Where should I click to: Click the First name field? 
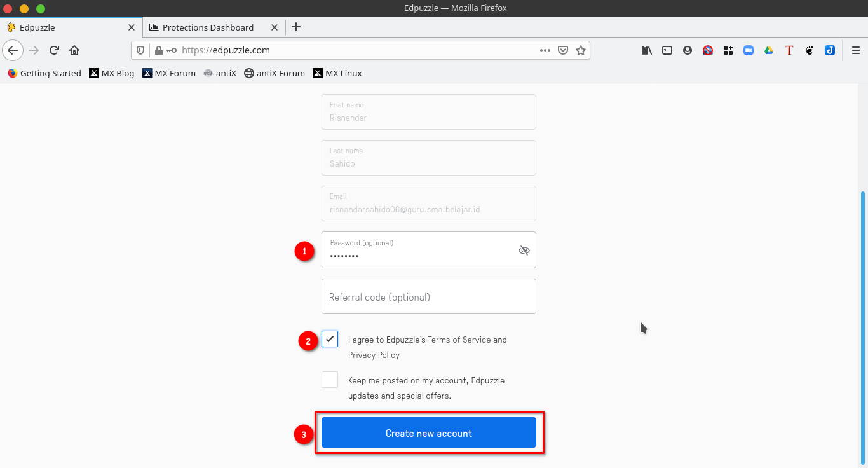[x=429, y=112]
